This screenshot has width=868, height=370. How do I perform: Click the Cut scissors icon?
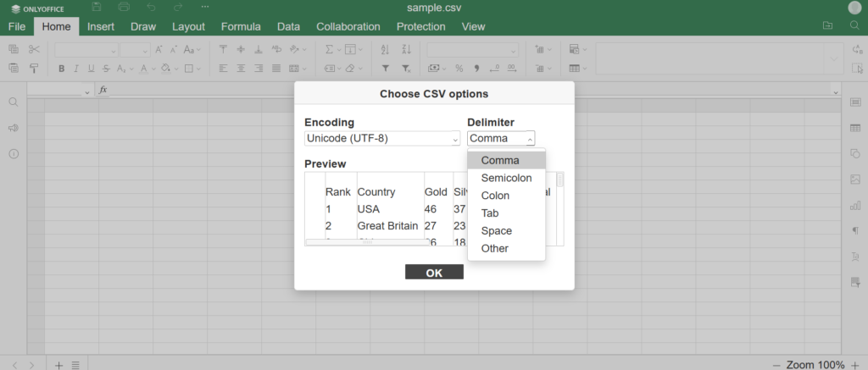tap(34, 50)
